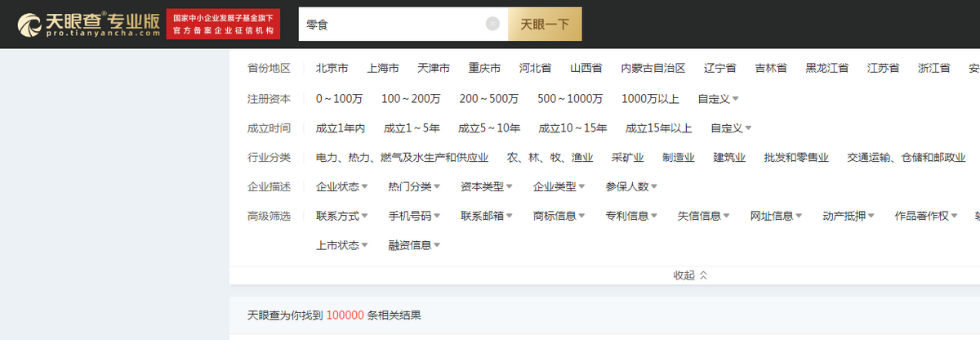Expand the 热门分类 dropdown
The width and height of the screenshot is (980, 340).
tap(415, 187)
